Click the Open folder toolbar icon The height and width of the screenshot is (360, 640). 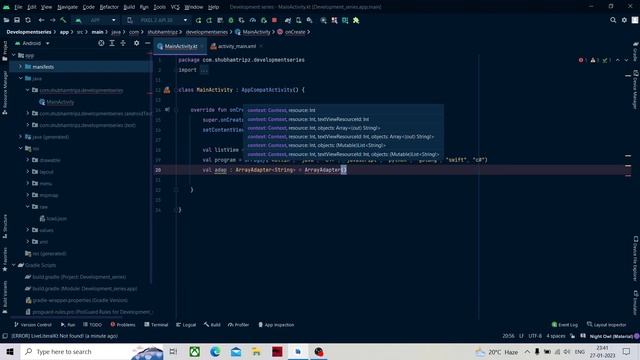(x=6, y=20)
